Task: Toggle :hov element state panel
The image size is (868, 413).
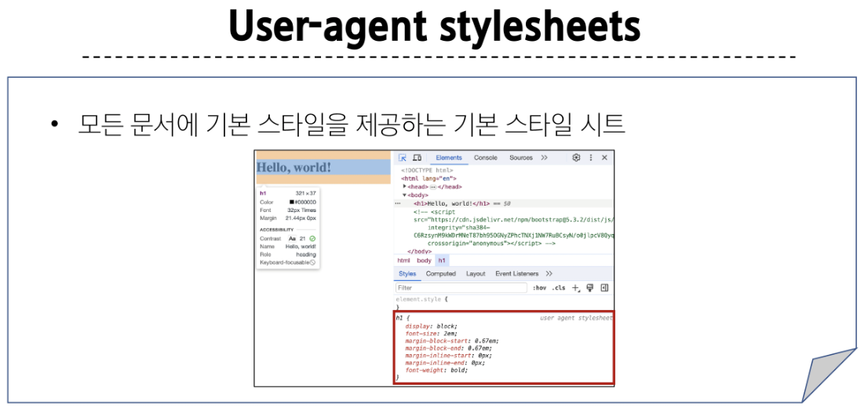Action: [539, 288]
